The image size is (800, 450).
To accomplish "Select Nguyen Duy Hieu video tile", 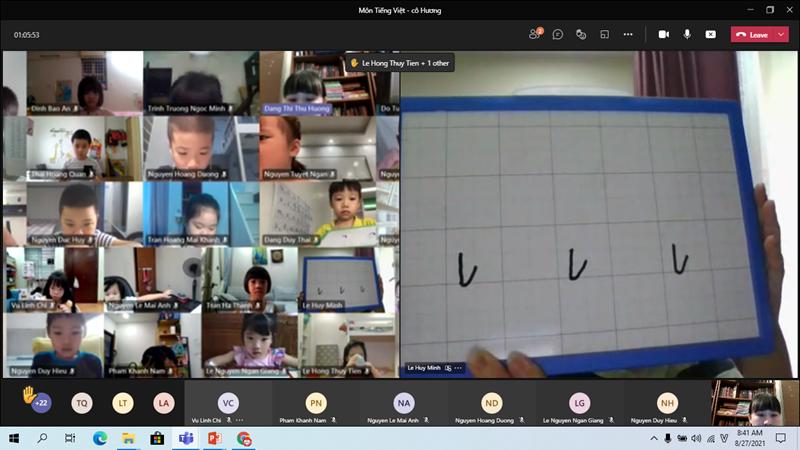I will 53,345.
